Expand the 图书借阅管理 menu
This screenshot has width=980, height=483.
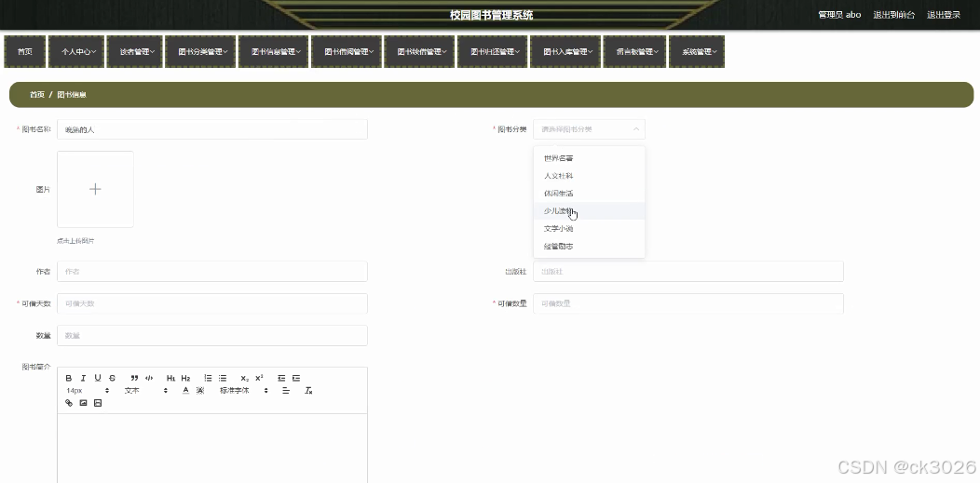click(348, 52)
